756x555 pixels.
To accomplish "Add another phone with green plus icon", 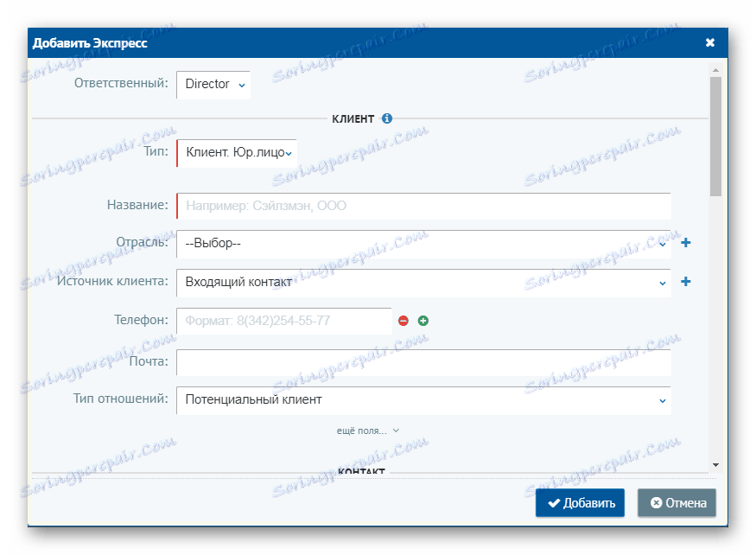I will 423,321.
